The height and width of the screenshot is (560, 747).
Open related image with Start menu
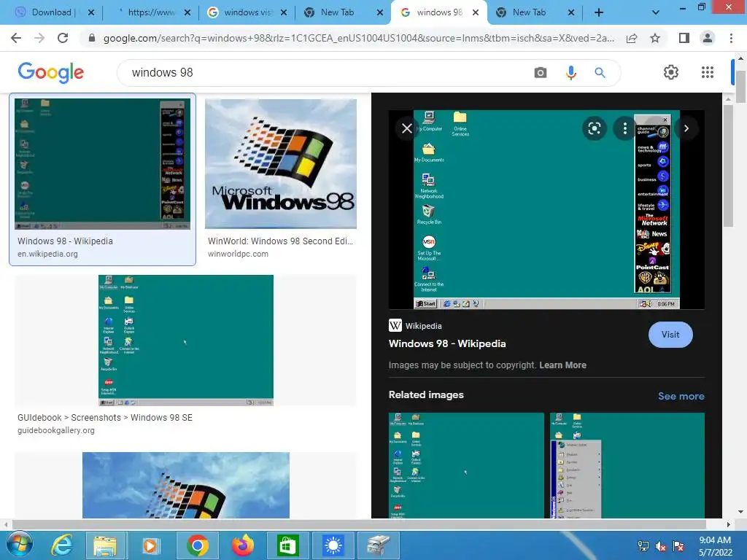point(627,465)
